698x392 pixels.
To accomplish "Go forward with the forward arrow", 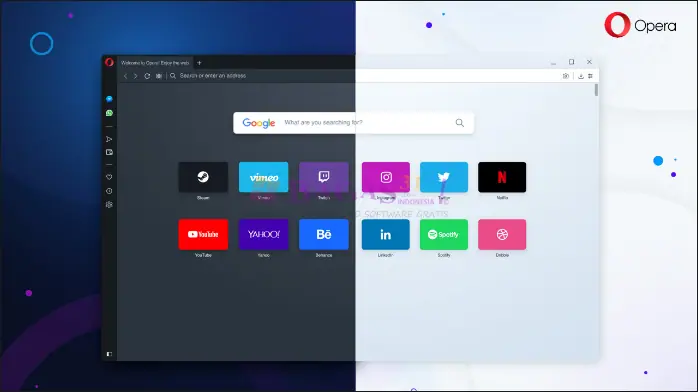I will click(136, 76).
